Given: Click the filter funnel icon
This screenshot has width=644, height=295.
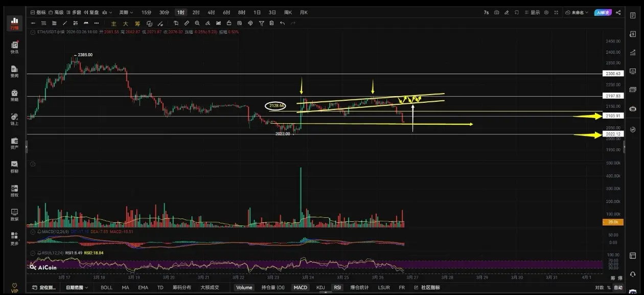Looking at the screenshot, I should pos(261,23).
